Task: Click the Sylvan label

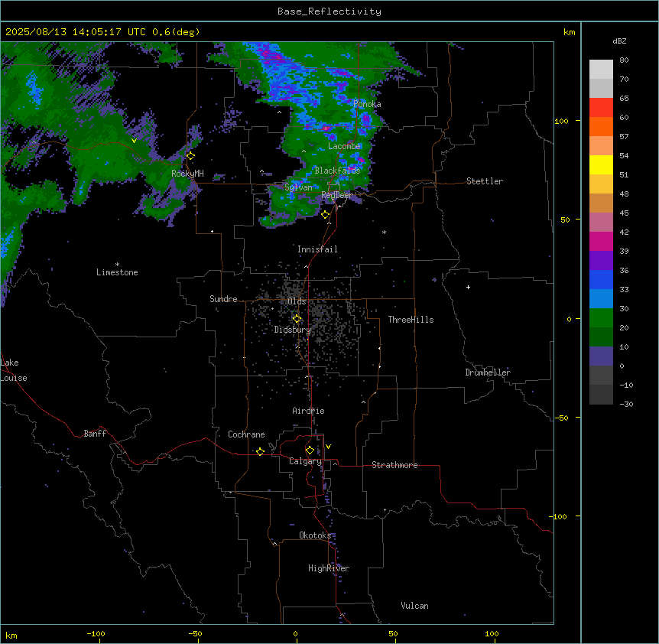Action: coord(298,187)
